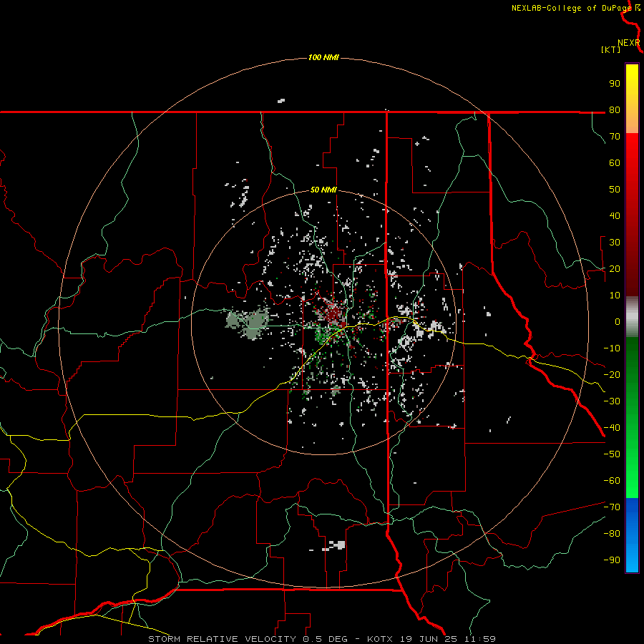Click the 50 NMI range ring label

pyautogui.click(x=323, y=190)
